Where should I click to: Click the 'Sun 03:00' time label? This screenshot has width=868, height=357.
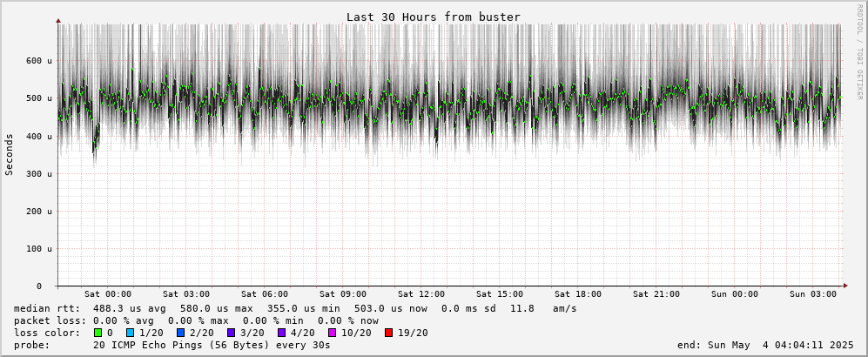pos(813,294)
